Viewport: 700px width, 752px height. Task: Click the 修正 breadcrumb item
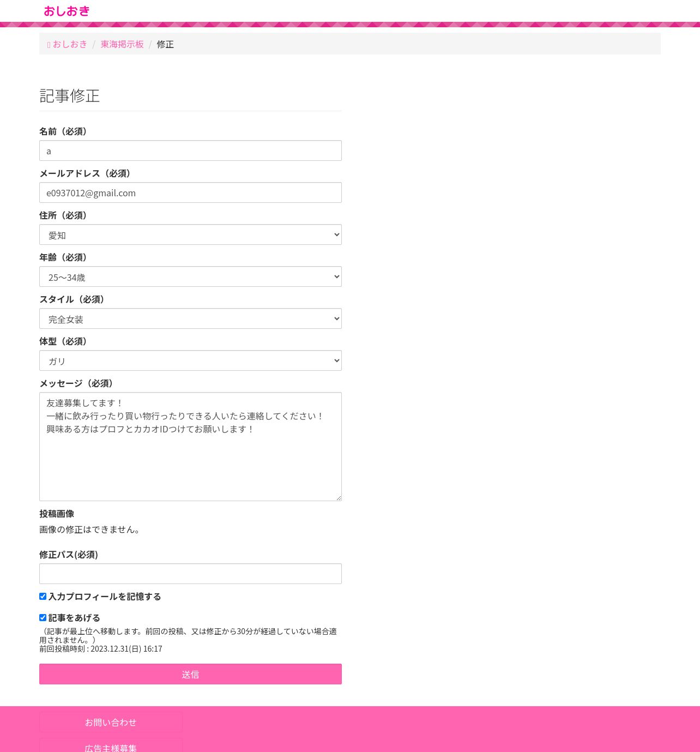click(x=165, y=44)
